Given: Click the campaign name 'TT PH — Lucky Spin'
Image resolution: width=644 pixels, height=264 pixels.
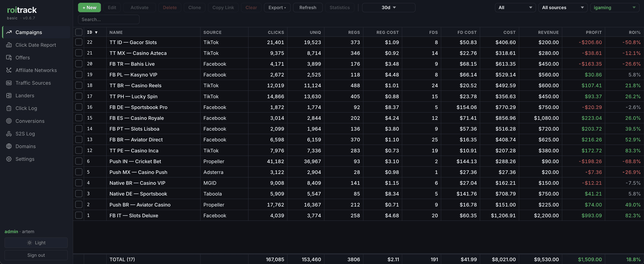Looking at the screenshot, I should (133, 96).
